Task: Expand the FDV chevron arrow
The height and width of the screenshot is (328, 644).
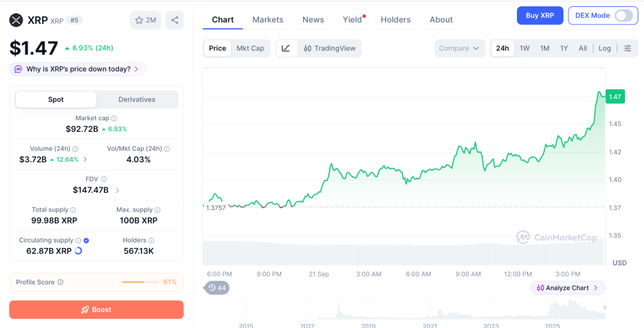Action: [118, 190]
